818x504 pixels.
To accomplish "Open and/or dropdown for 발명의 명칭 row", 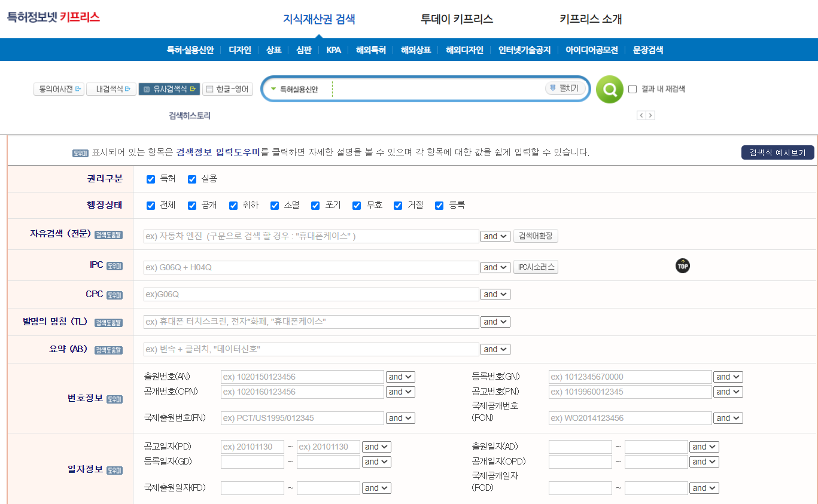I will 495,322.
